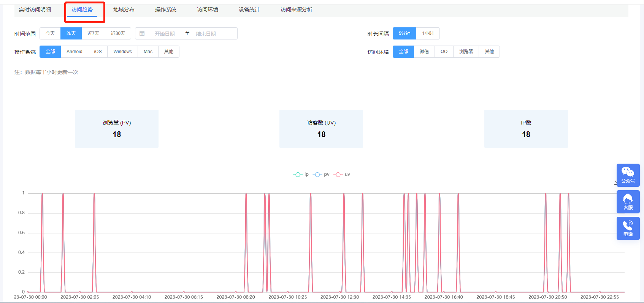Select 近30天 time range button

[x=118, y=33]
